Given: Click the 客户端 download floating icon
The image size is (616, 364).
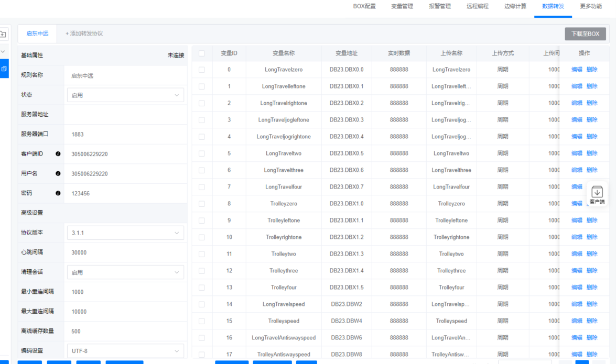Looking at the screenshot, I should [x=597, y=195].
